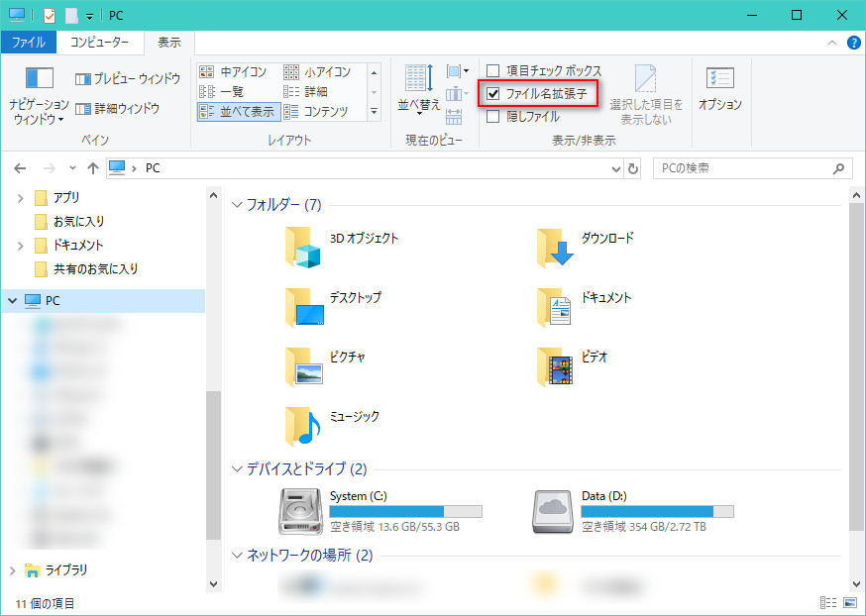The image size is (866, 616).
Task: Open the ミュージック folder icon
Action: pyautogui.click(x=303, y=426)
